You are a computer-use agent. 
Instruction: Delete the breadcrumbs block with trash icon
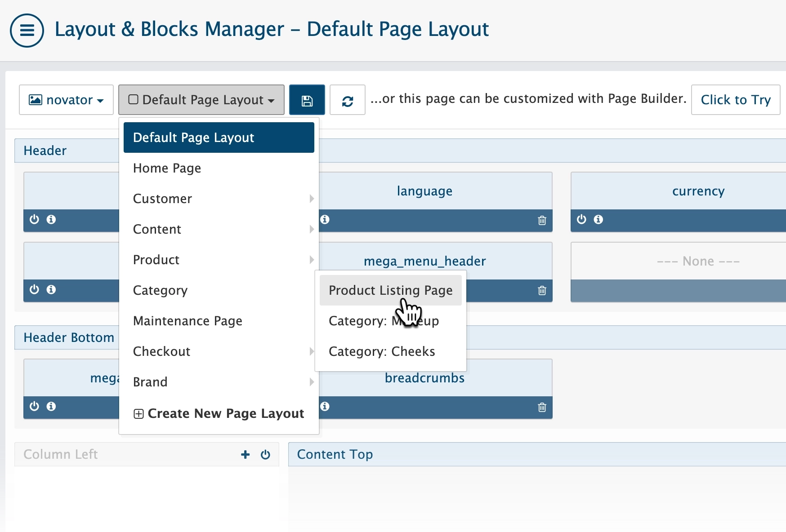pos(542,407)
